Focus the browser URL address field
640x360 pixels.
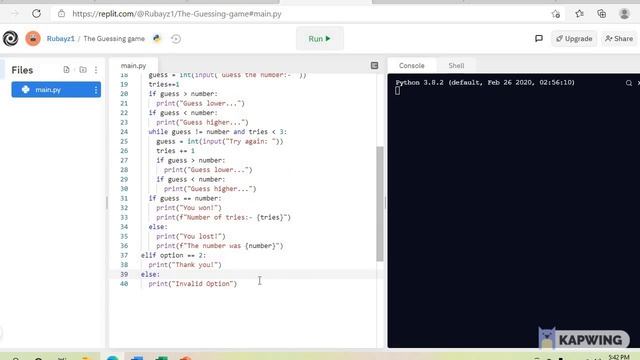[x=302, y=13]
